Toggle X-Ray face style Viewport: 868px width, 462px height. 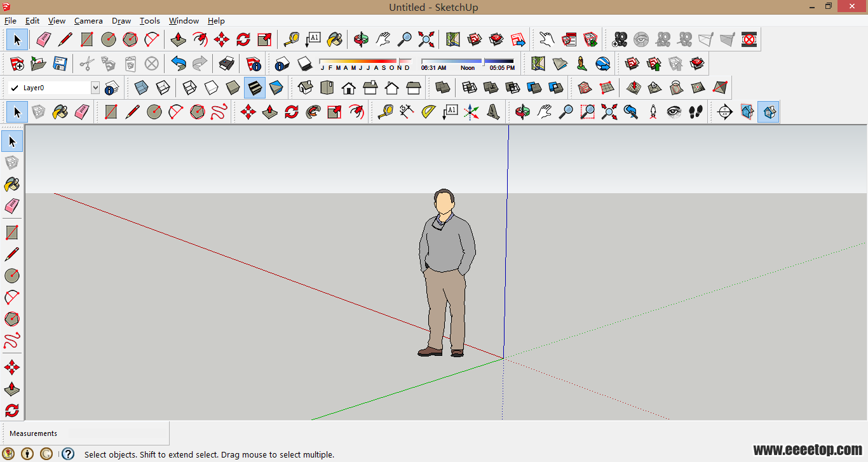[x=142, y=87]
